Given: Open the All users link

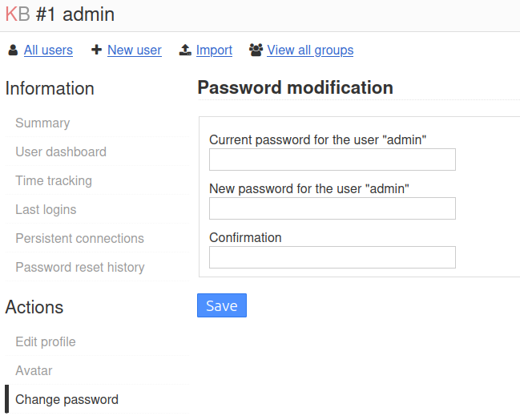Looking at the screenshot, I should click(x=48, y=50).
